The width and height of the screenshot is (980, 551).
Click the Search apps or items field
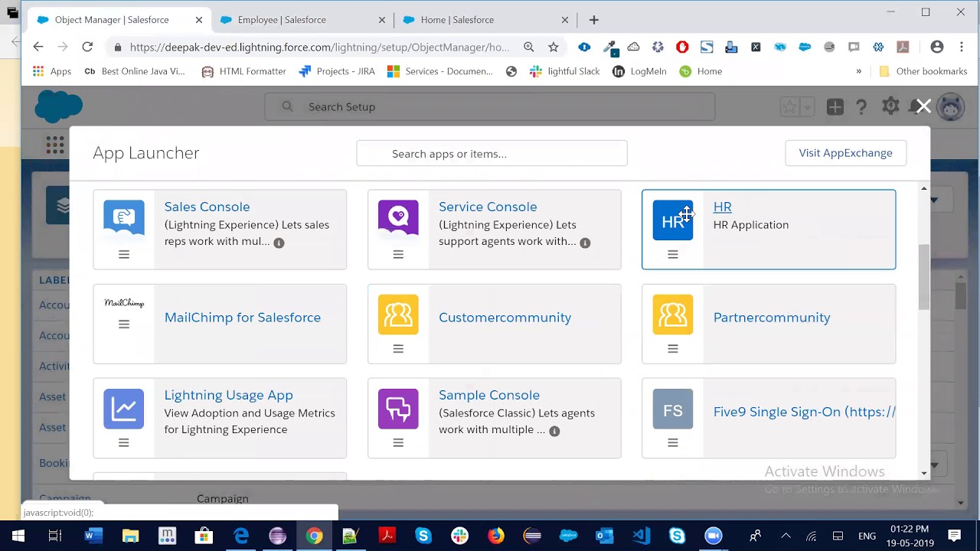click(492, 154)
